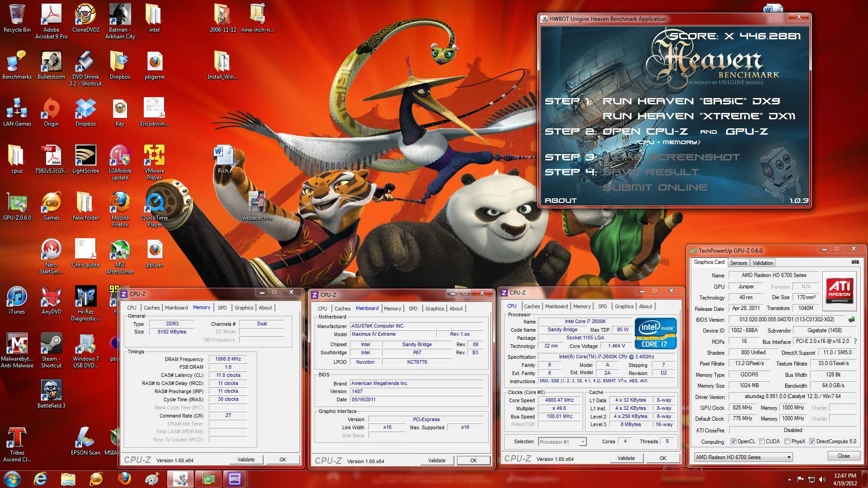
Task: Open SPD tab in the Mainboard CPU-Z window
Action: click(413, 308)
